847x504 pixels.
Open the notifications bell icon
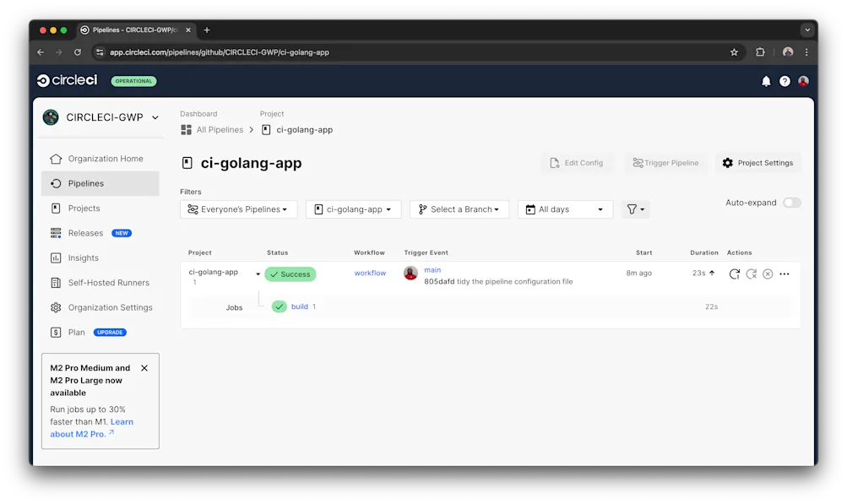765,81
